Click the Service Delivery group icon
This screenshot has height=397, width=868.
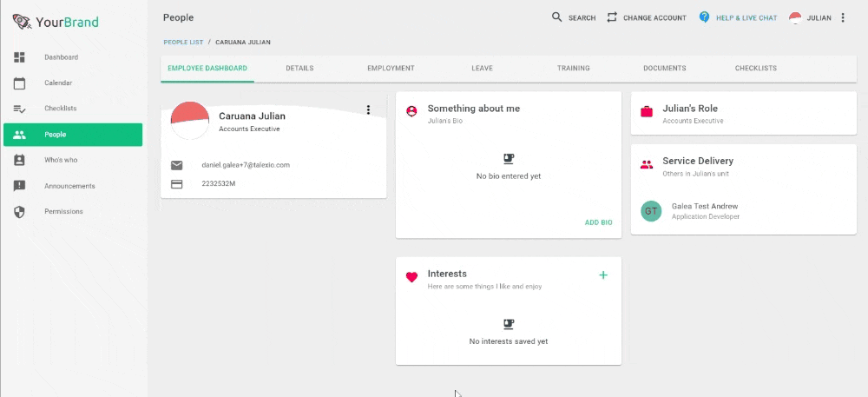(647, 164)
